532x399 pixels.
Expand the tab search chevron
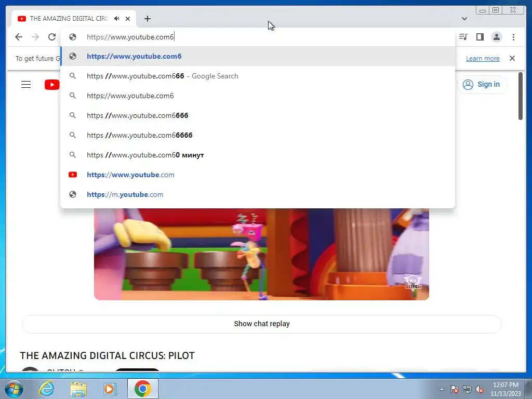[x=464, y=19]
